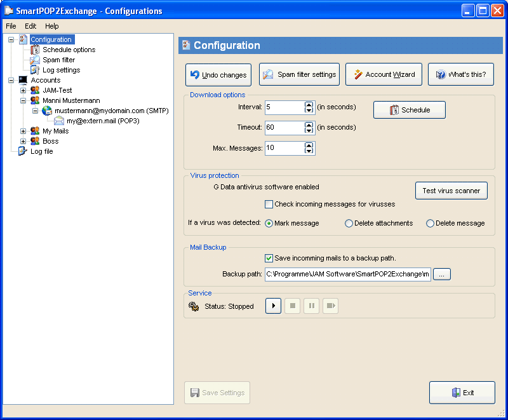The image size is (508, 420).
Task: Click the stop service button
Action: pos(293,306)
